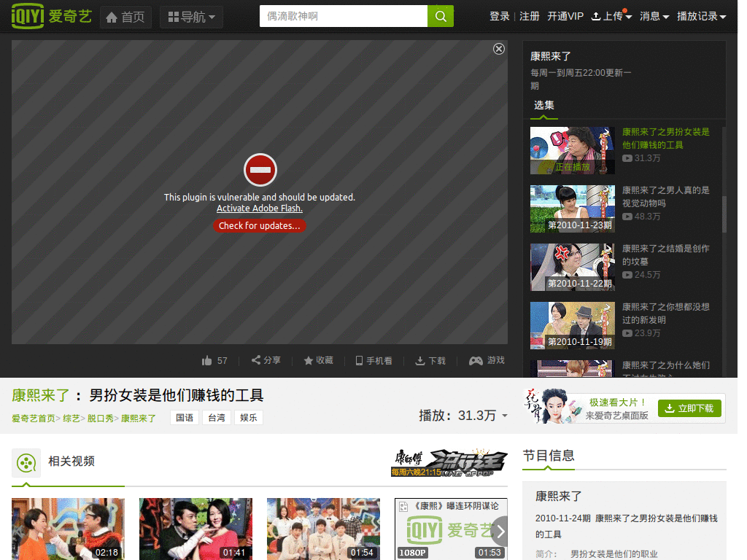Screen dimensions: 747x560
Task: Click the 康师傅 流行王 sponsor banner
Action: 449,462
